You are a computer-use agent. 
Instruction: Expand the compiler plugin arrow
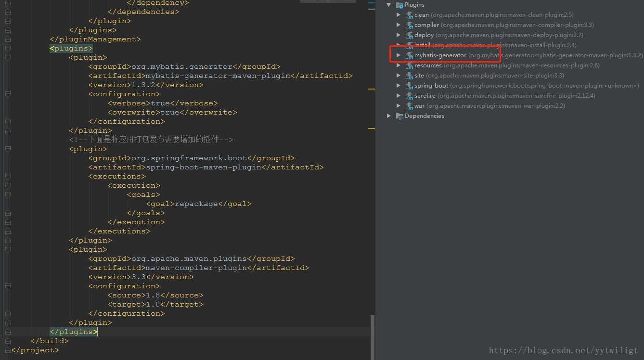point(398,25)
